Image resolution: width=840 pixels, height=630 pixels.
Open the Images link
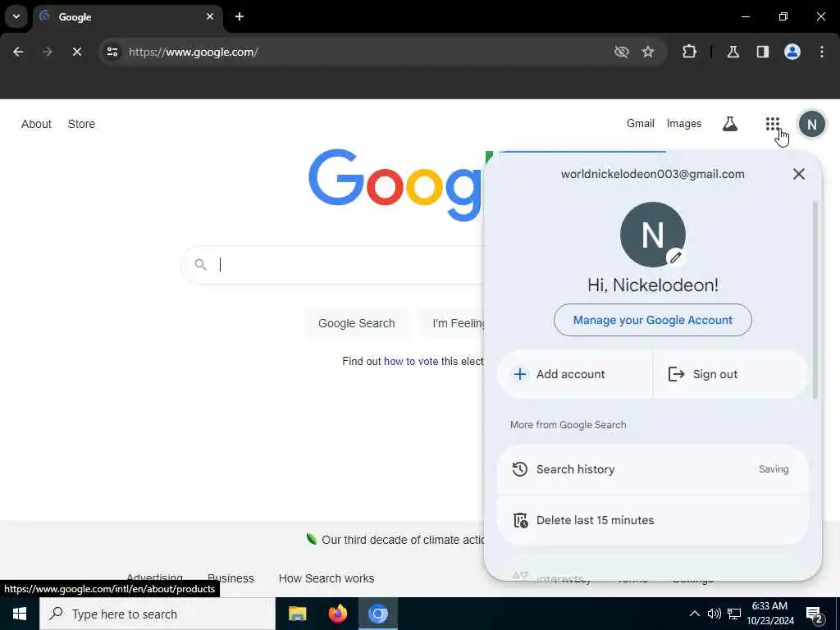[x=683, y=123]
